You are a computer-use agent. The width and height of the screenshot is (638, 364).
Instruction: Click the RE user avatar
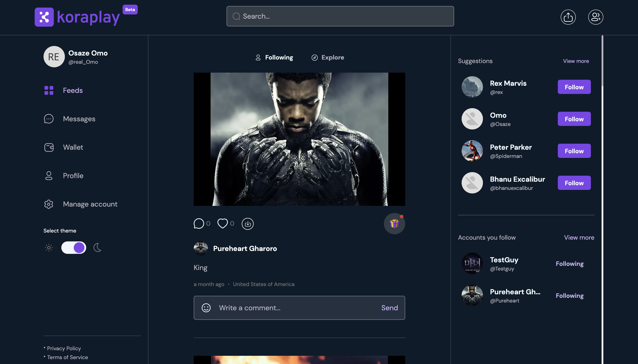click(x=54, y=56)
